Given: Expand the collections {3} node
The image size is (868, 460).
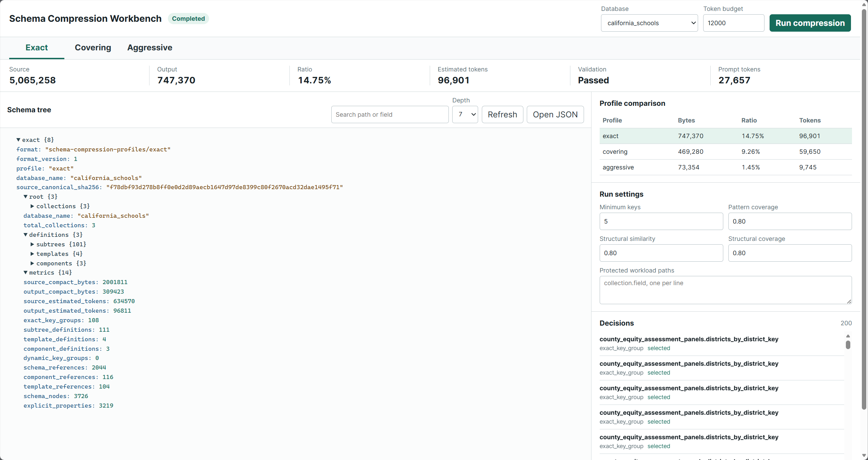Looking at the screenshot, I should (x=32, y=206).
